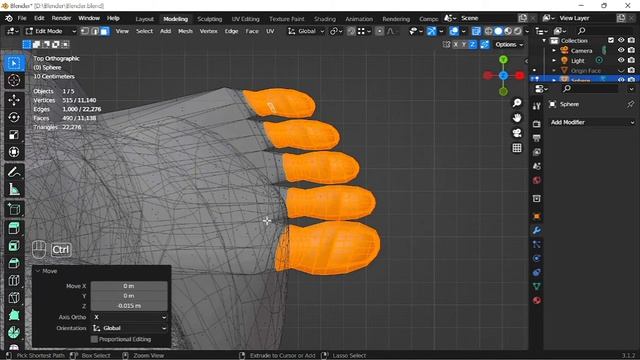Select the Select Box tool in left toolbar
The height and width of the screenshot is (360, 640).
coord(14,63)
